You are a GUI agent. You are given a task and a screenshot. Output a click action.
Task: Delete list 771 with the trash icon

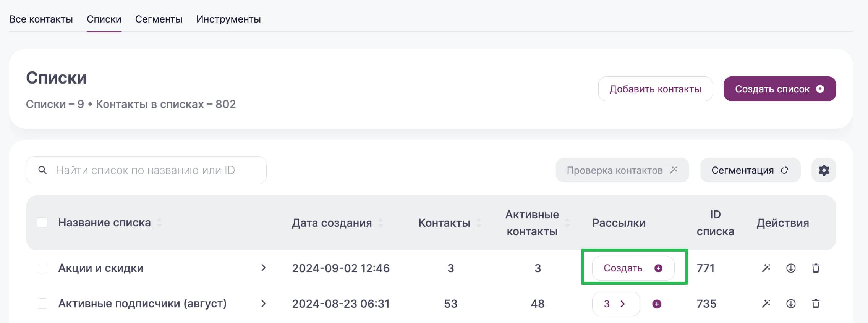tap(816, 268)
